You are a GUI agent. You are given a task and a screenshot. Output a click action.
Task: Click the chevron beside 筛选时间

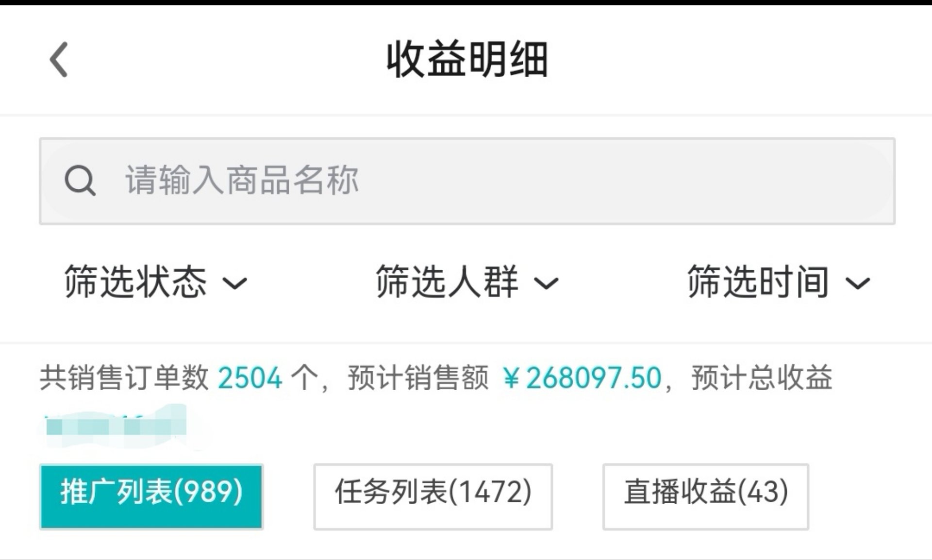[858, 283]
